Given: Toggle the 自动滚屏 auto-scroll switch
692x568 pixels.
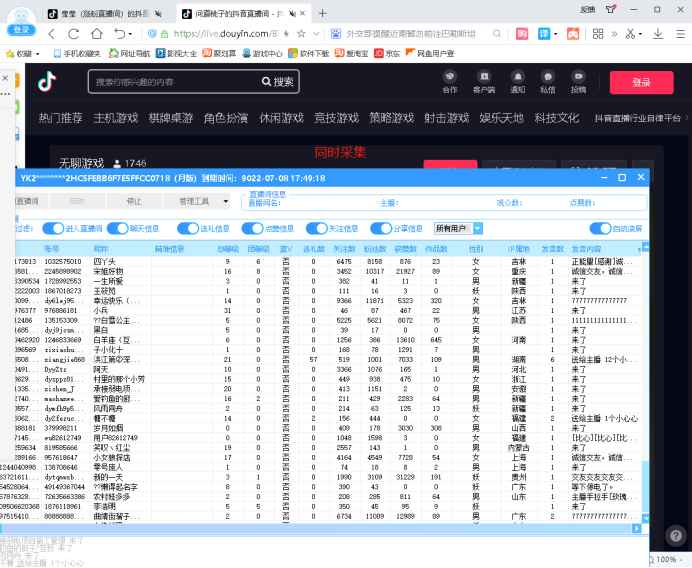Looking at the screenshot, I should [601, 228].
